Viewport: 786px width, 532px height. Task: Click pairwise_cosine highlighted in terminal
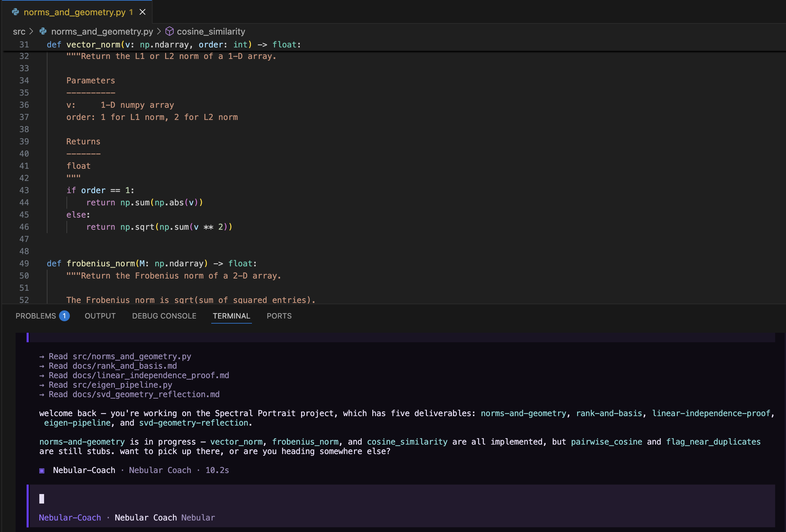click(607, 442)
